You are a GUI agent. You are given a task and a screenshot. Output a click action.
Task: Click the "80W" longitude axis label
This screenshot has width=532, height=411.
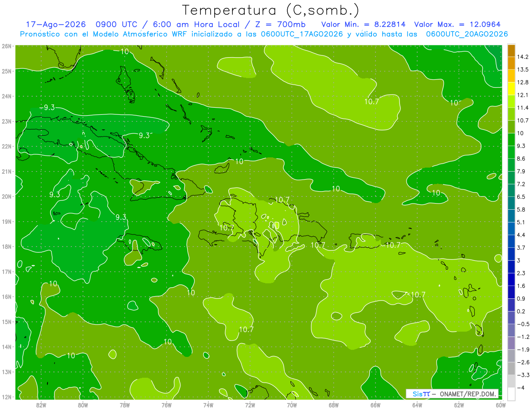pyautogui.click(x=83, y=405)
